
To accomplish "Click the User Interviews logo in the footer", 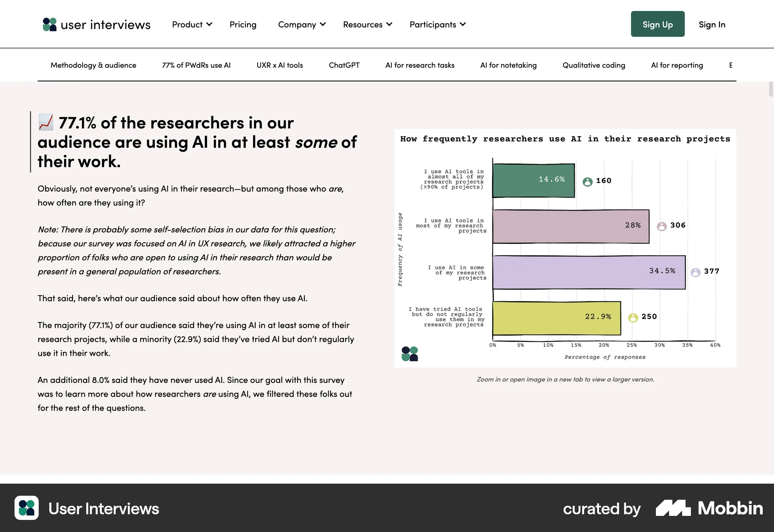I will click(x=27, y=509).
